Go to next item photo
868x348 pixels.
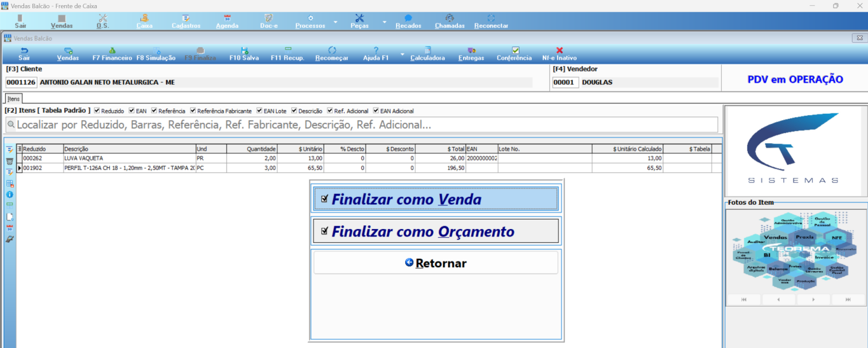813,299
